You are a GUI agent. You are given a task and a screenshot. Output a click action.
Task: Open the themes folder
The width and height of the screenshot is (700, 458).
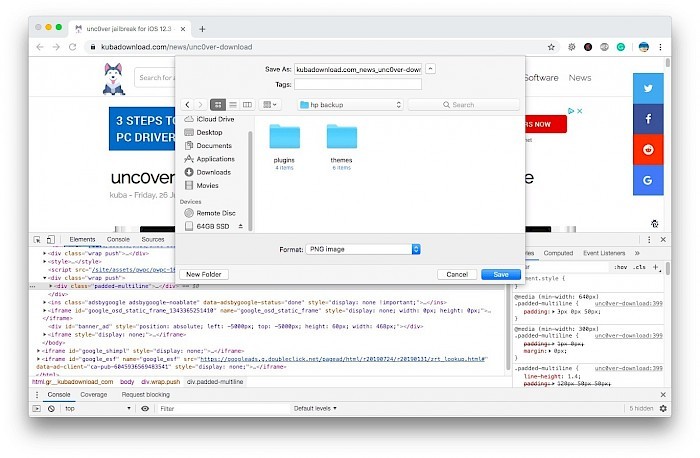click(342, 146)
